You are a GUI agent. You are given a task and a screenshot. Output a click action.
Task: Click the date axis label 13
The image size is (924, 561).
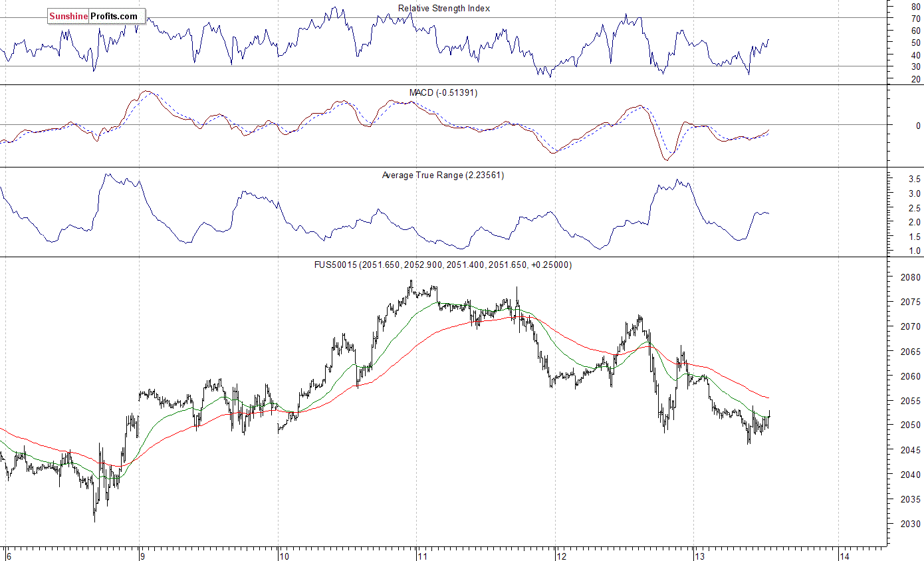(x=699, y=556)
